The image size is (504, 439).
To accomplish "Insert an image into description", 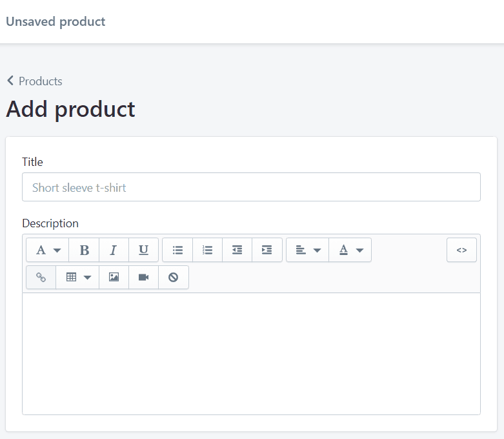I will tap(114, 278).
